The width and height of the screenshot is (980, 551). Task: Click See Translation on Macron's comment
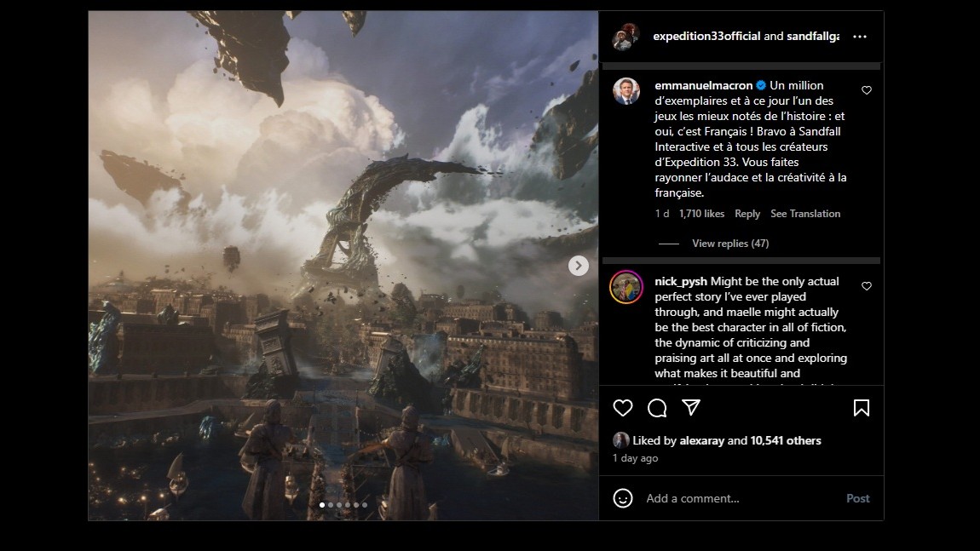point(805,214)
